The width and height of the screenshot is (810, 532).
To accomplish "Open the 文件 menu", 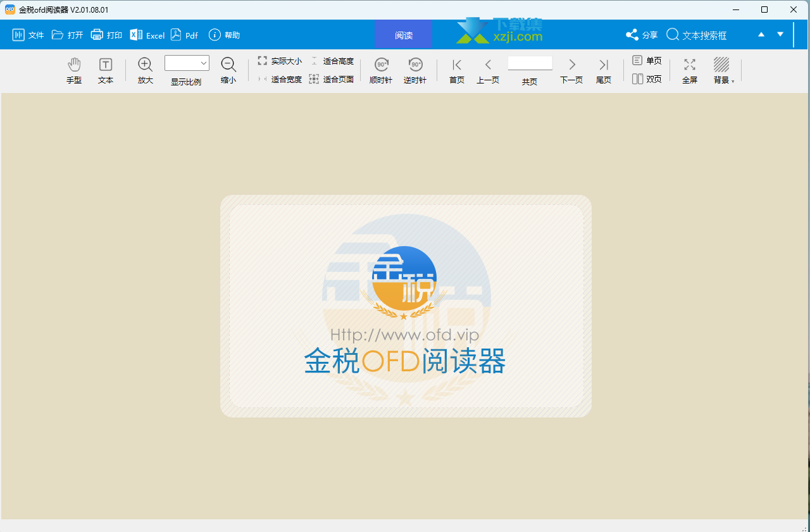I will [28, 35].
